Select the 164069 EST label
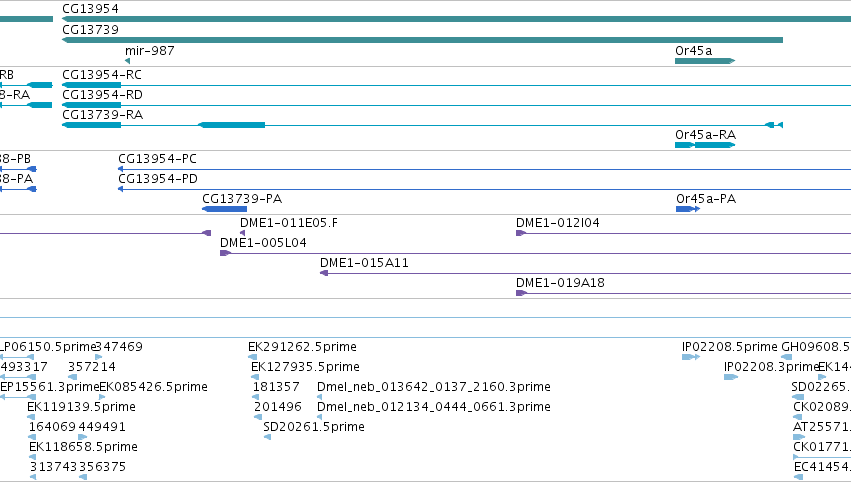The width and height of the screenshot is (851, 482). (52, 427)
